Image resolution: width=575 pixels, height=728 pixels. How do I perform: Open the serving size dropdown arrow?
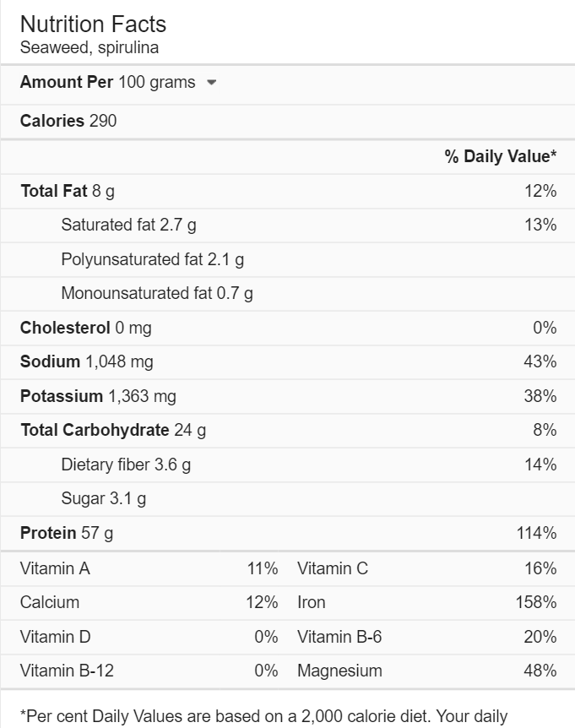[x=211, y=83]
